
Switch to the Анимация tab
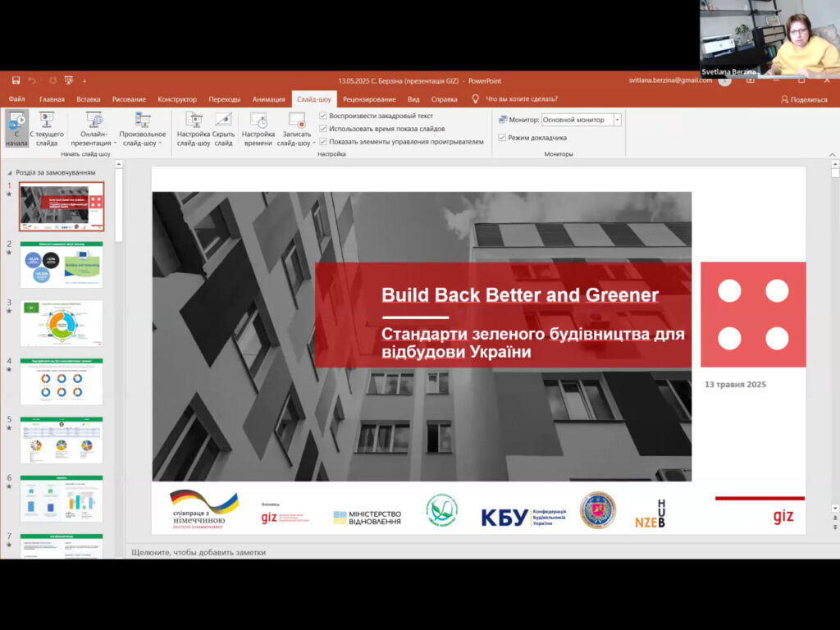point(268,99)
